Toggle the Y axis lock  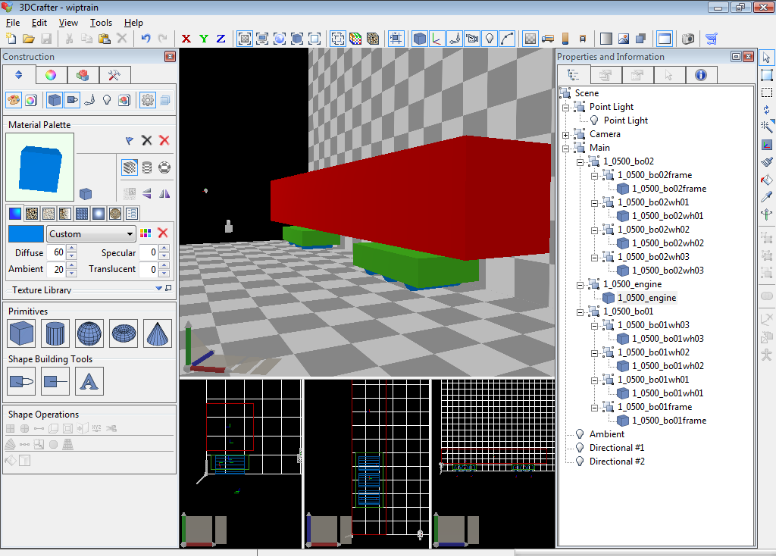tap(203, 39)
